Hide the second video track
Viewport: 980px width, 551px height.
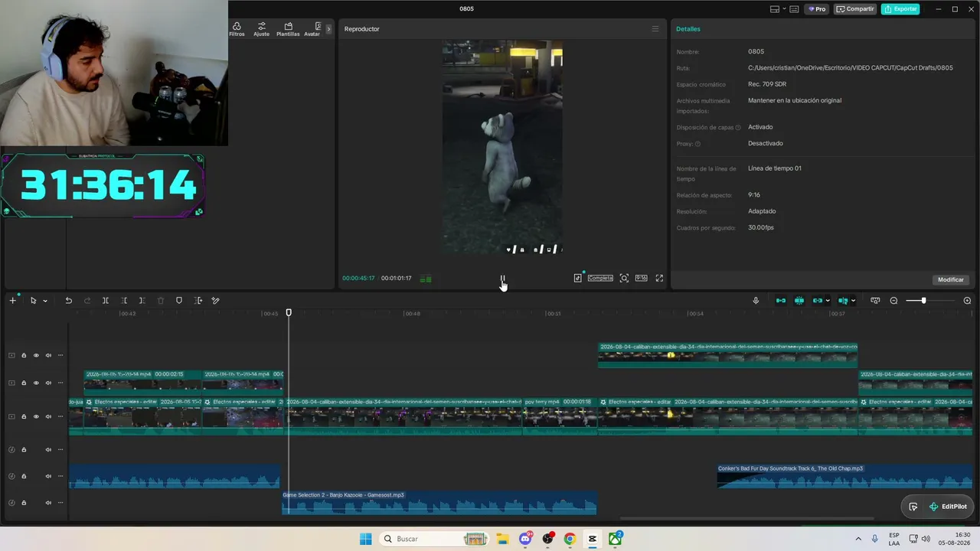click(36, 383)
